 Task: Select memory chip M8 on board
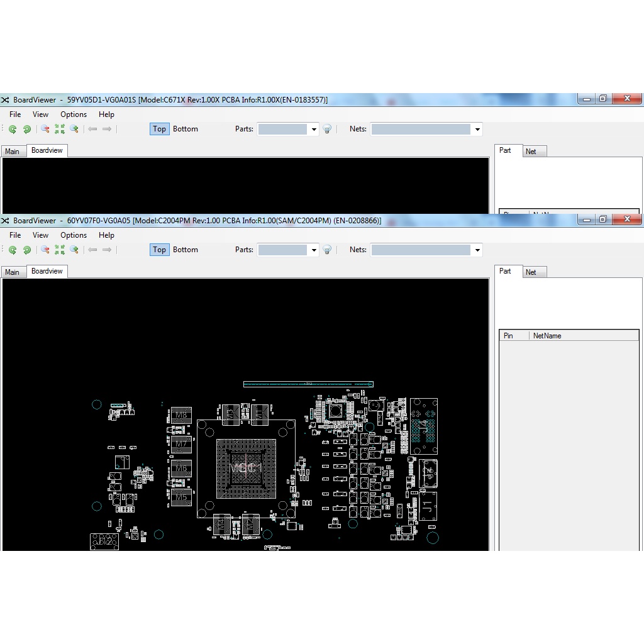pos(181,415)
